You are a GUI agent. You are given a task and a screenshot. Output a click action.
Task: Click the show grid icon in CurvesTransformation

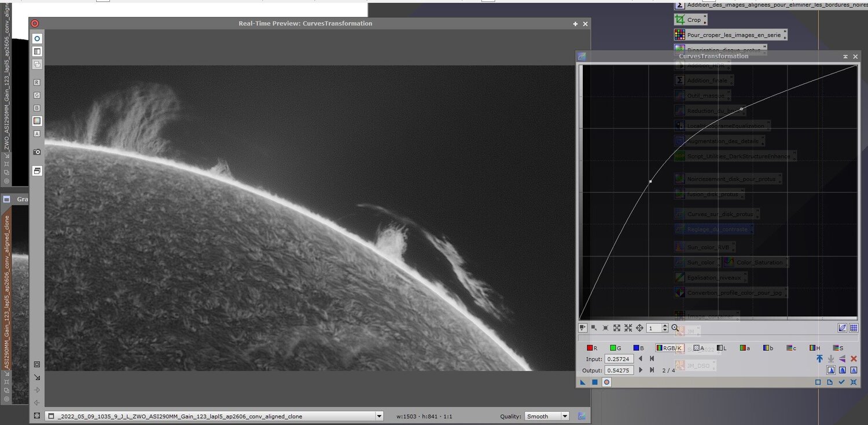click(x=854, y=328)
